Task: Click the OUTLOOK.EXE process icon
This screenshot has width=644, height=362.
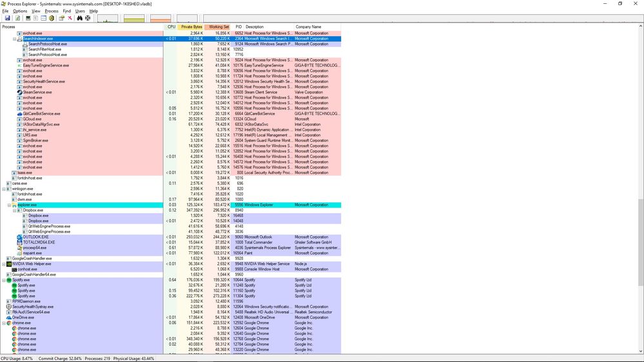Action: [x=19, y=237]
